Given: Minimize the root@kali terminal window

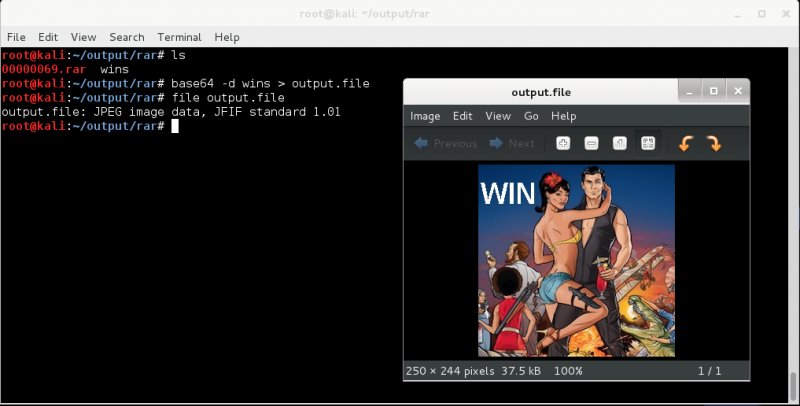Looking at the screenshot, I should tap(737, 14).
